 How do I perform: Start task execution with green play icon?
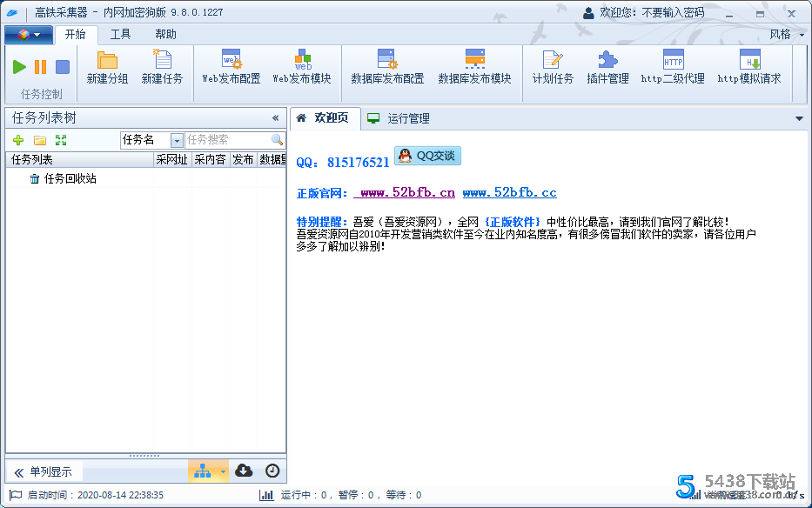19,65
